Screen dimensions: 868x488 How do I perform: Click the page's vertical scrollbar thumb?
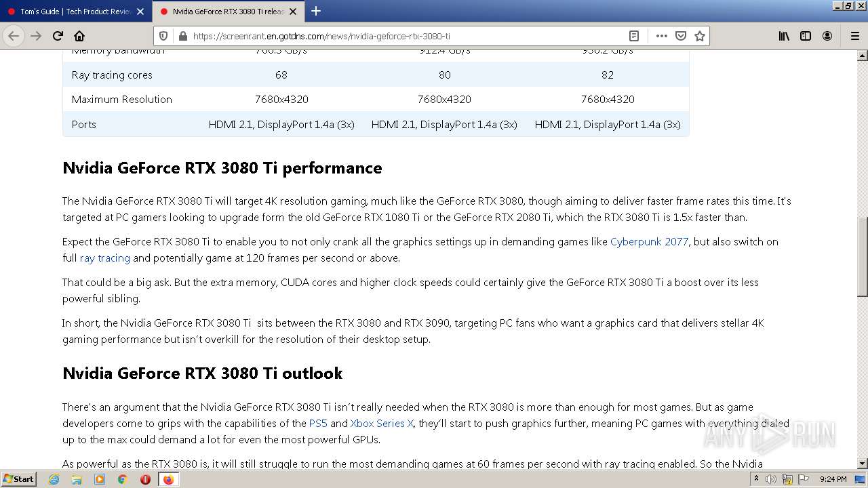(862, 256)
